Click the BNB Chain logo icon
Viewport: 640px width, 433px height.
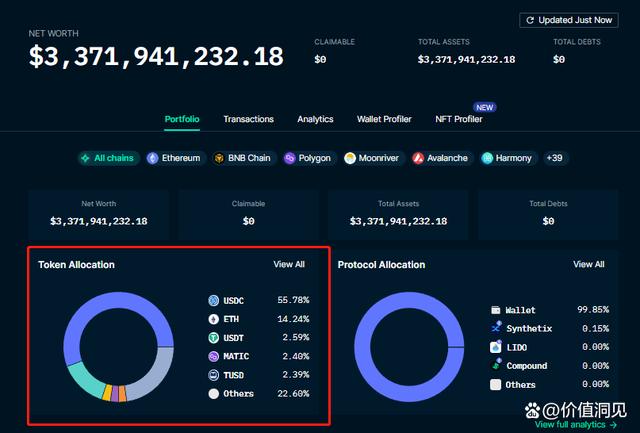tap(219, 158)
